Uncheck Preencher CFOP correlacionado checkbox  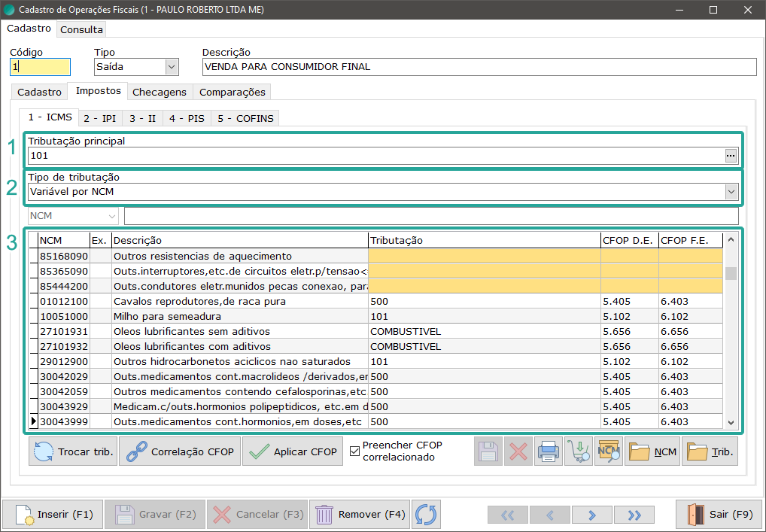point(355,451)
